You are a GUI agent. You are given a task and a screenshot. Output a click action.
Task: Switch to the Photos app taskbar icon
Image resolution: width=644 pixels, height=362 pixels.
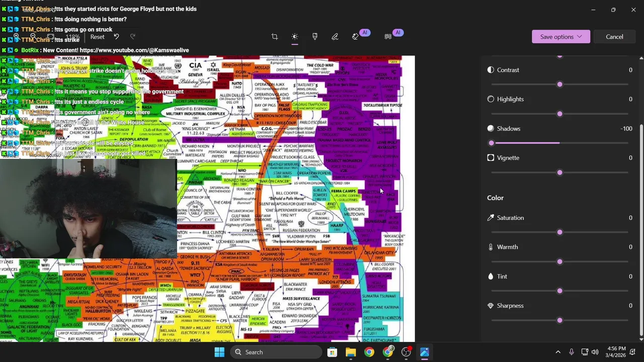pyautogui.click(x=425, y=352)
